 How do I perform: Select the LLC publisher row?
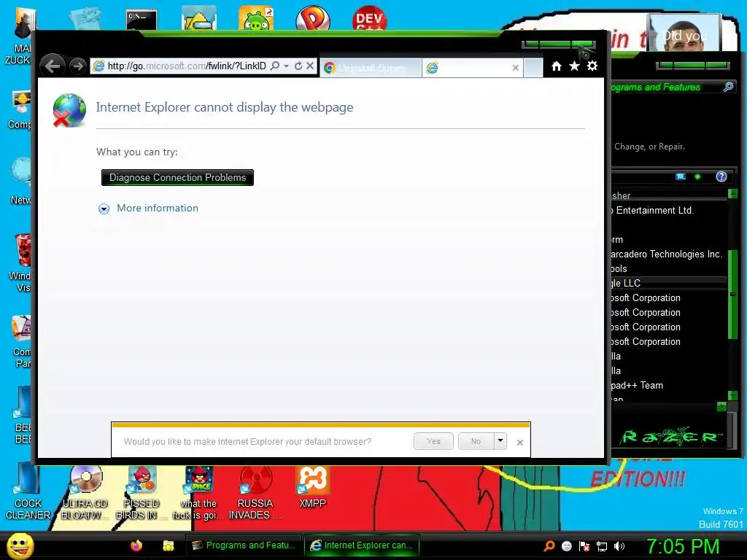coord(668,283)
